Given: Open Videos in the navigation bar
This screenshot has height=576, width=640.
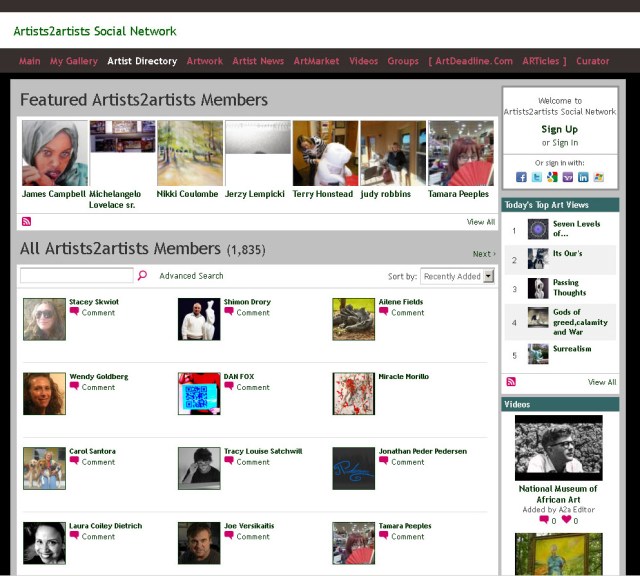Looking at the screenshot, I should (x=364, y=61).
